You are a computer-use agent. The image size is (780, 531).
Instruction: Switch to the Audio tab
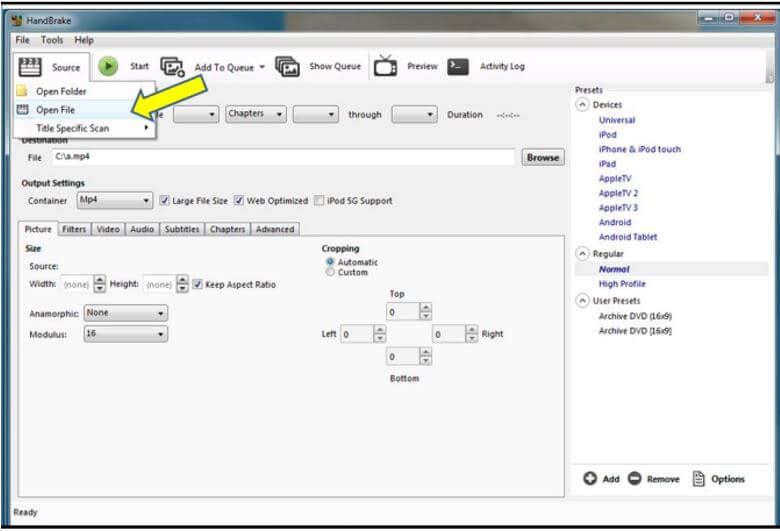[x=142, y=229]
